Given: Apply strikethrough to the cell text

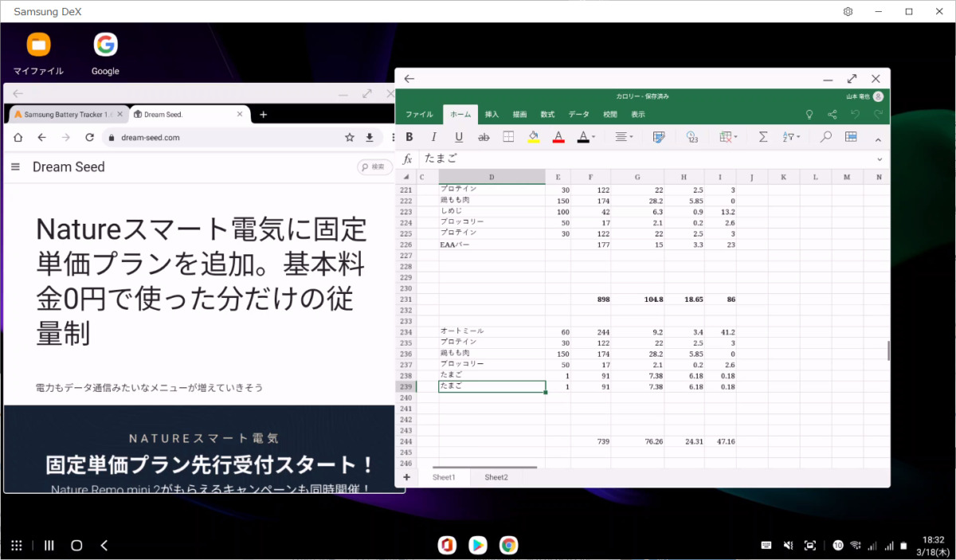Looking at the screenshot, I should coord(484,137).
